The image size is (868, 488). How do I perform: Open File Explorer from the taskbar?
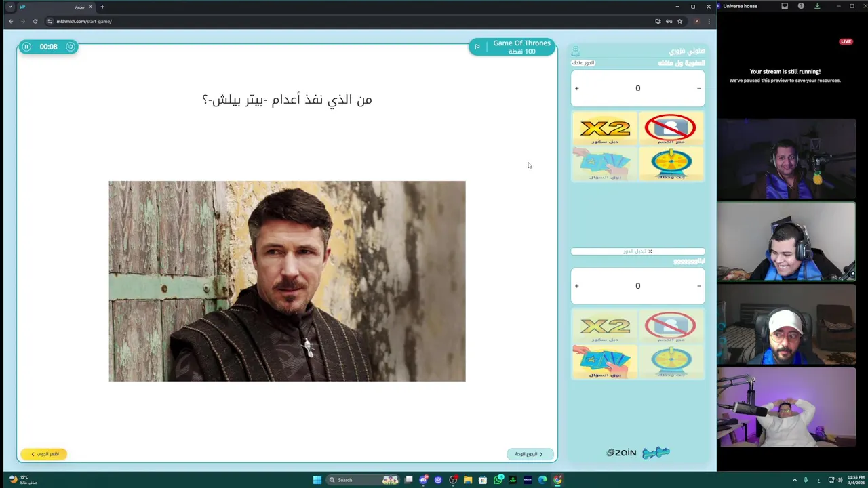468,480
